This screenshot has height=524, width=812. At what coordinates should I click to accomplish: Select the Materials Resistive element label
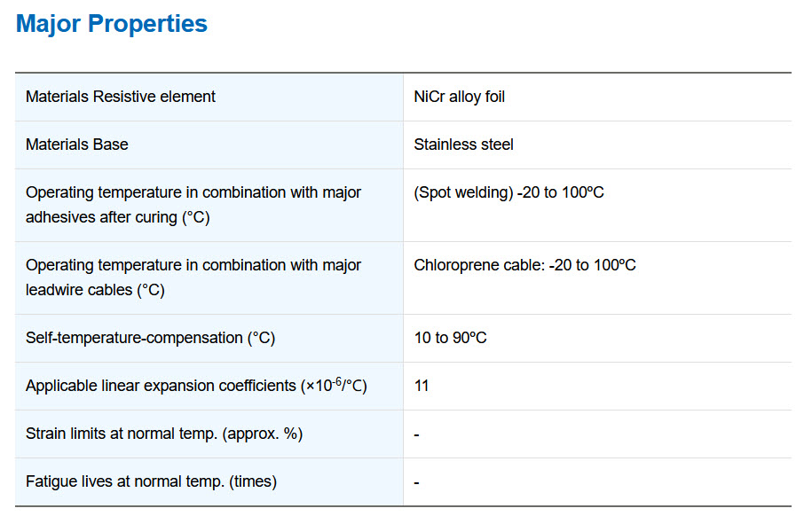click(x=120, y=97)
